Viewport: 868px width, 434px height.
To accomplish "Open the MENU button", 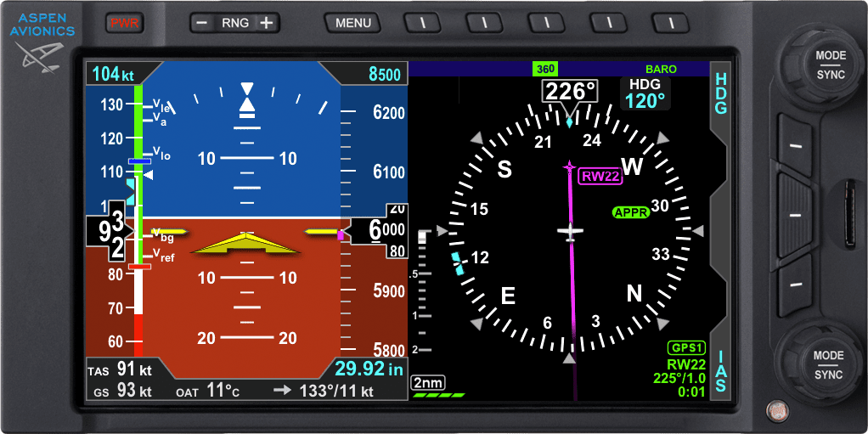I will point(353,23).
